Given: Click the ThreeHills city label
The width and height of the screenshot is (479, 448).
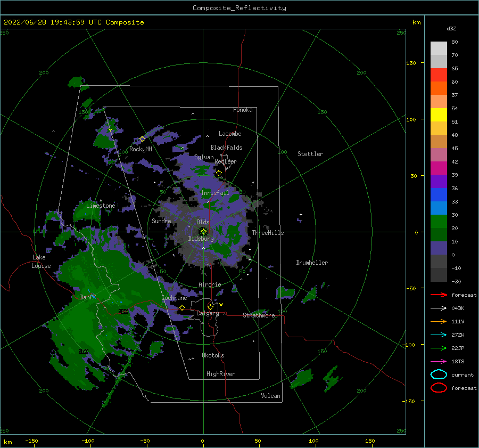Looking at the screenshot, I should pos(268,233).
